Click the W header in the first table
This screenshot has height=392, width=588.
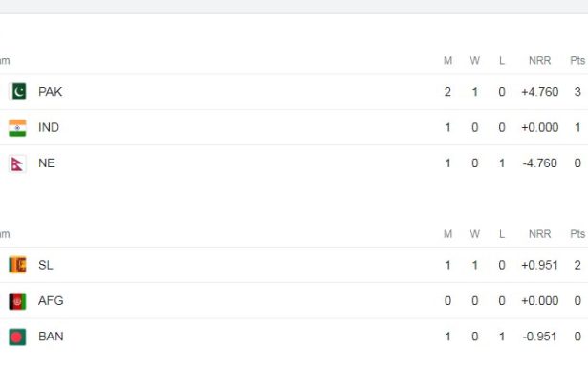click(475, 61)
